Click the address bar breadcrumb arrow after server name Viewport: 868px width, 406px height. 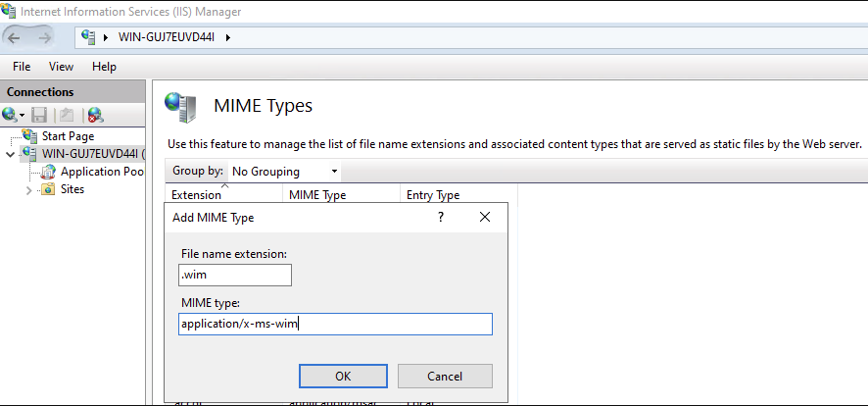(227, 37)
